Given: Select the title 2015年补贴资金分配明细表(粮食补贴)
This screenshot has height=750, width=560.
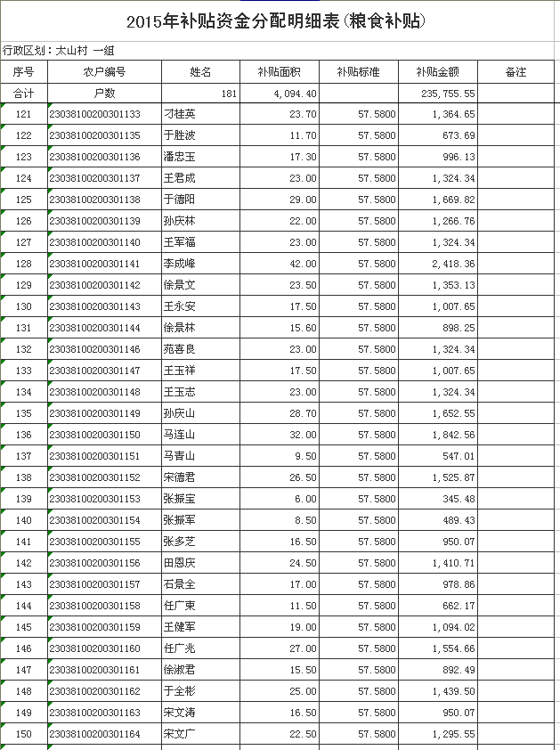Looking at the screenshot, I should tap(276, 21).
